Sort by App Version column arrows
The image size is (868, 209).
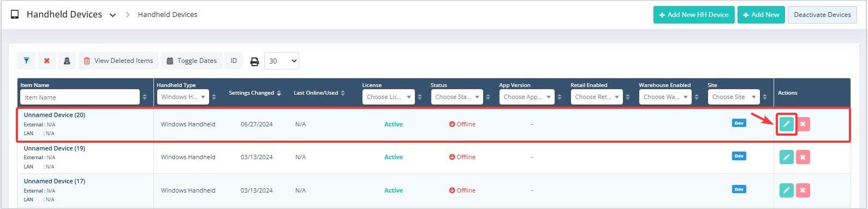pos(560,97)
